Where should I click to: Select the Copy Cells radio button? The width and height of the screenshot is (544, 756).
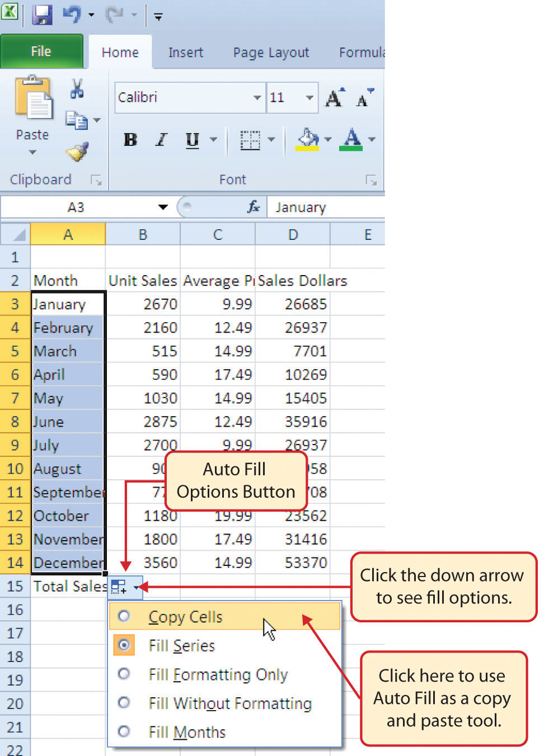coord(124,616)
